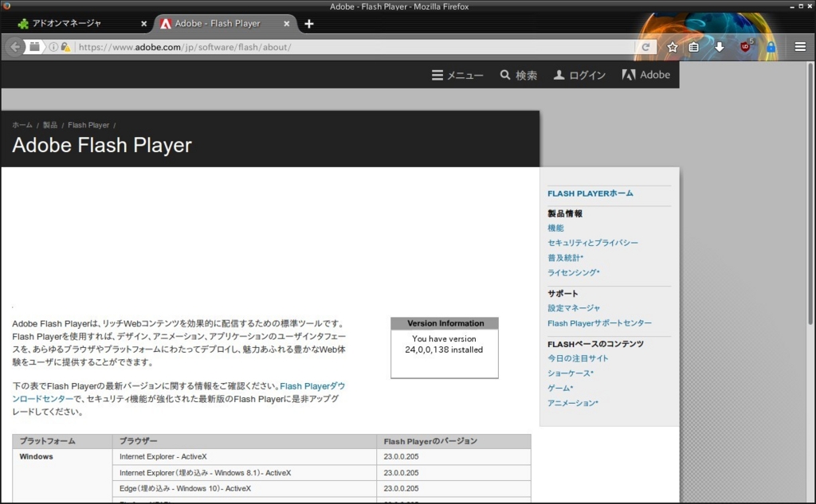Open the bookmarks list icon
This screenshot has width=816, height=504.
(x=694, y=47)
